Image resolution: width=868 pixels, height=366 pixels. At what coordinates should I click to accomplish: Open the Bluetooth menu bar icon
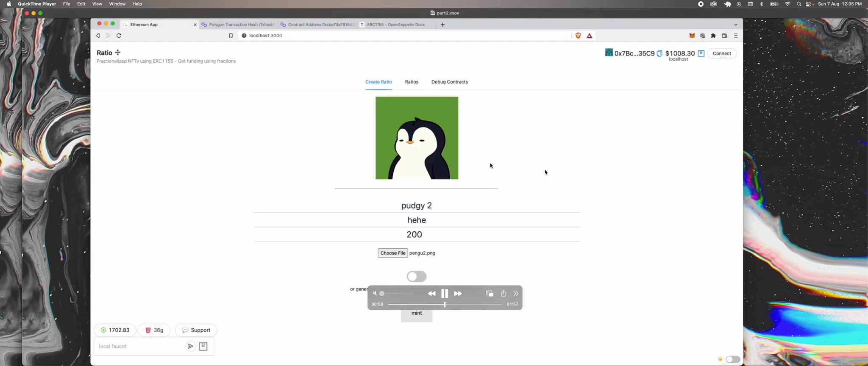tap(761, 4)
